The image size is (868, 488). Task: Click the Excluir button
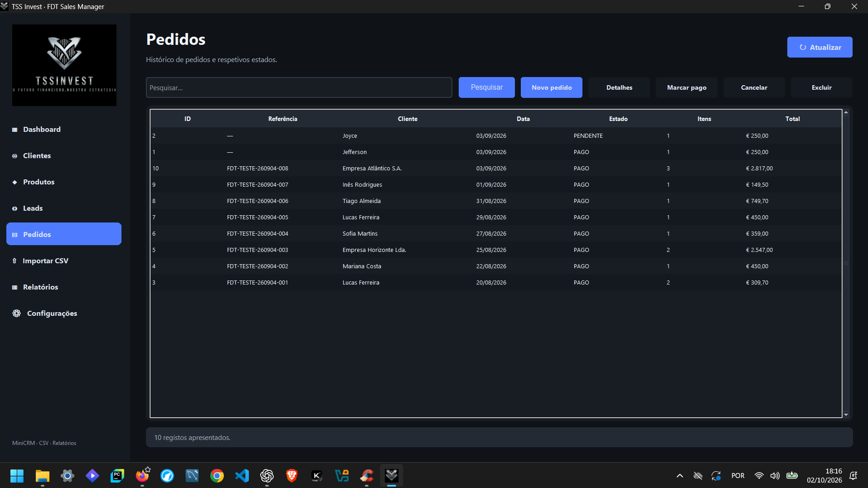click(821, 87)
